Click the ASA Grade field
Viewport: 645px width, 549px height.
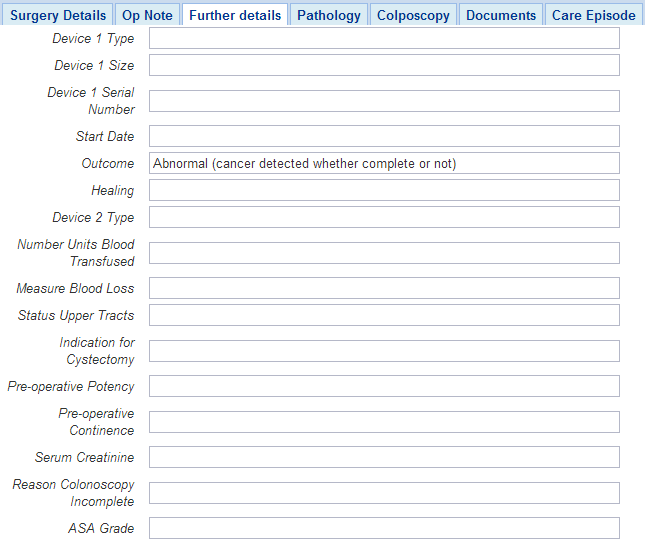(x=384, y=528)
